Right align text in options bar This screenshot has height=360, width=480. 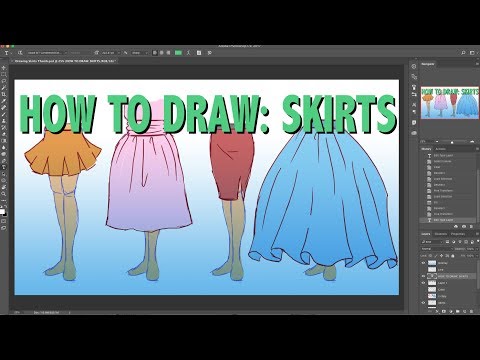pyautogui.click(x=168, y=53)
